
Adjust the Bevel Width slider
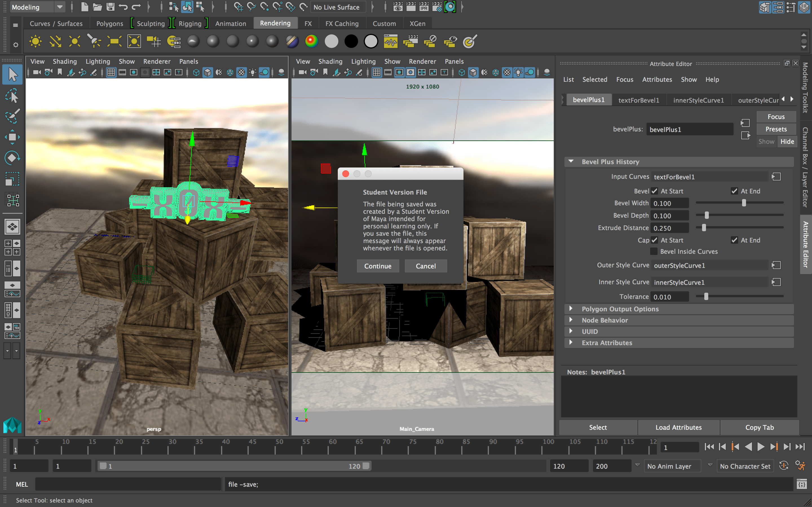click(x=744, y=203)
